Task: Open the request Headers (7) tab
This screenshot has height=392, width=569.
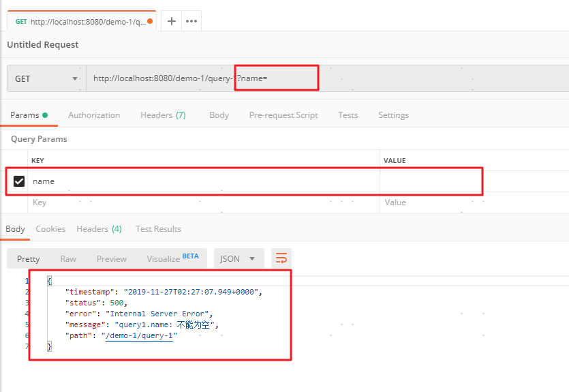Action: tap(163, 115)
